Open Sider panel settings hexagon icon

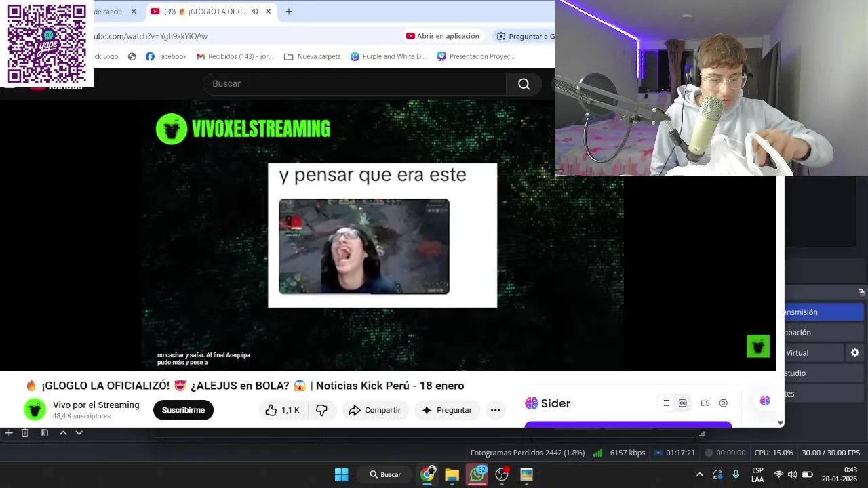[724, 403]
